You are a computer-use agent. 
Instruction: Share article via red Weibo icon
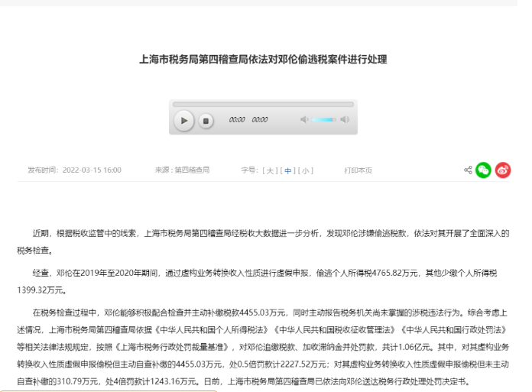point(503,170)
